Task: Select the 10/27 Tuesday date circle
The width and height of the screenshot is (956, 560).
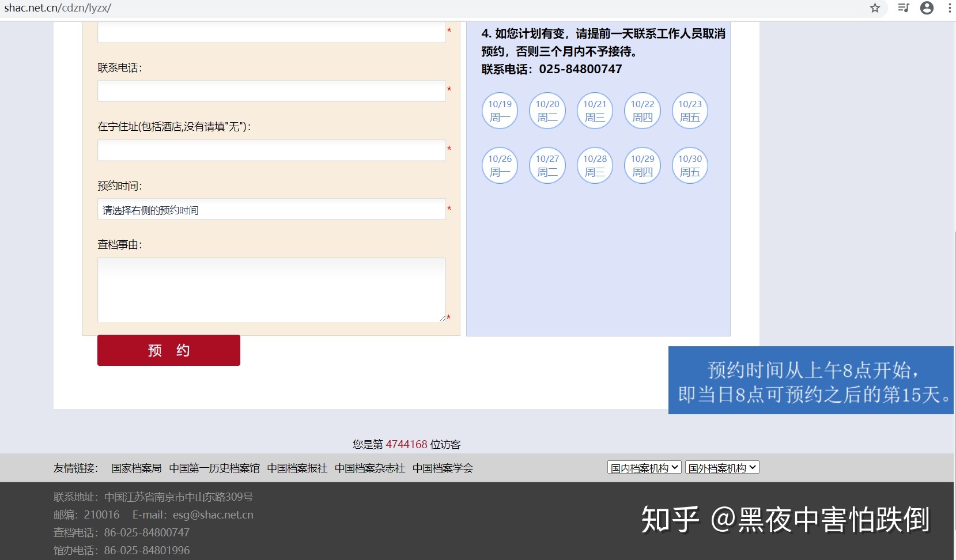Action: tap(547, 165)
